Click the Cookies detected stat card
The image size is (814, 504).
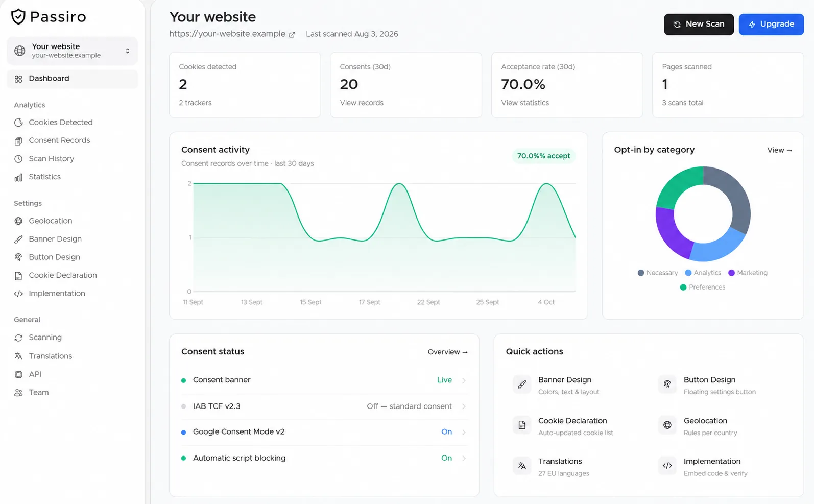245,85
